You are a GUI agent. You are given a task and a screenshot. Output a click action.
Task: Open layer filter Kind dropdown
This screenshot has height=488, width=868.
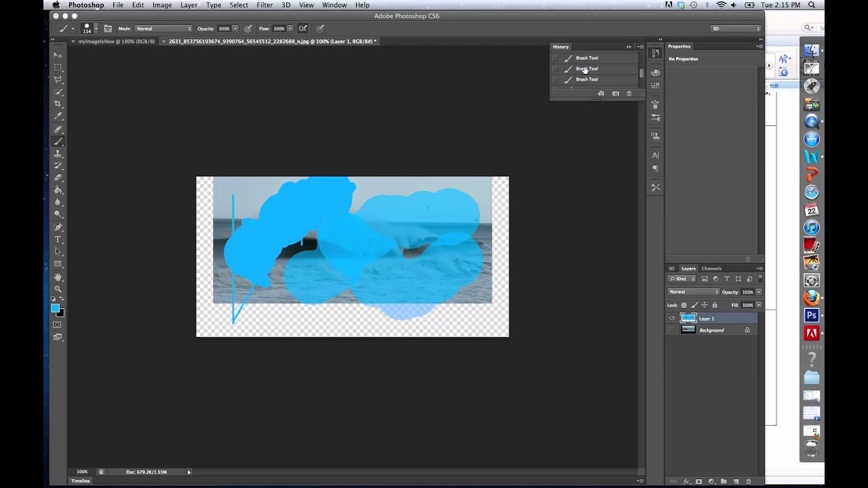682,279
